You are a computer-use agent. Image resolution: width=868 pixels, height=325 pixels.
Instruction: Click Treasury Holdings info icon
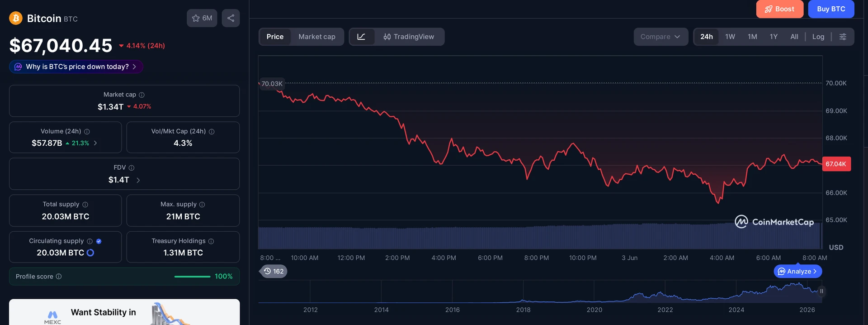pos(211,241)
